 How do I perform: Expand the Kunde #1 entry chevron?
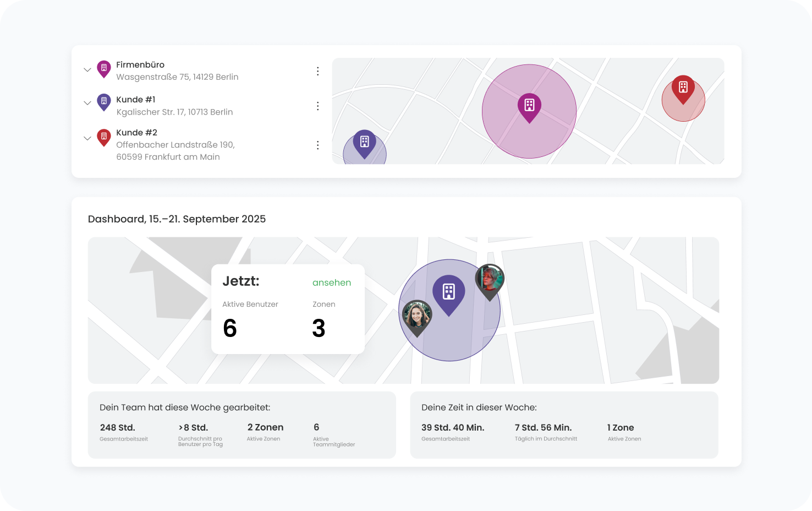[x=87, y=103]
